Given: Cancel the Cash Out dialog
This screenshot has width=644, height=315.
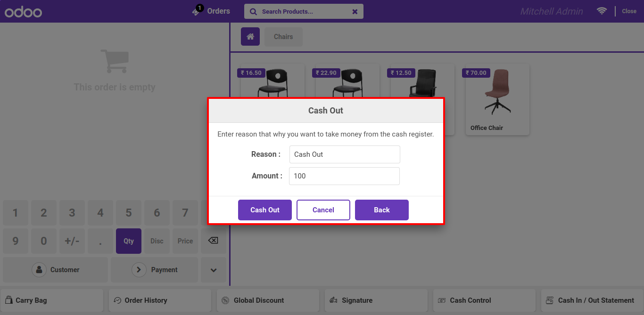Looking at the screenshot, I should (323, 210).
